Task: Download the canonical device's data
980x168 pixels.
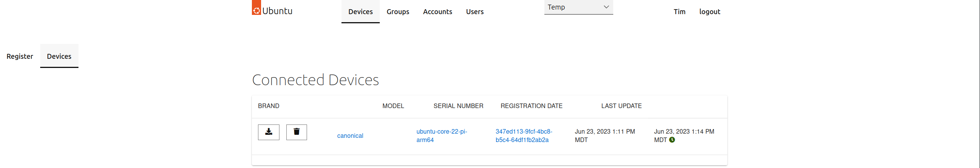Action: point(269,132)
